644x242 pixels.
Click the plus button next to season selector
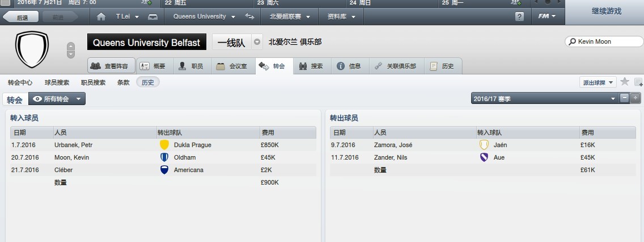coord(635,98)
